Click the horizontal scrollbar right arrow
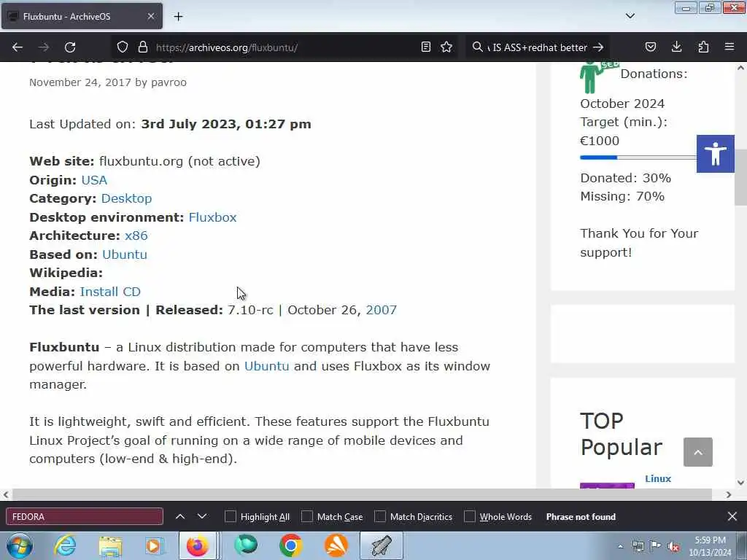The image size is (747, 560). 729,494
